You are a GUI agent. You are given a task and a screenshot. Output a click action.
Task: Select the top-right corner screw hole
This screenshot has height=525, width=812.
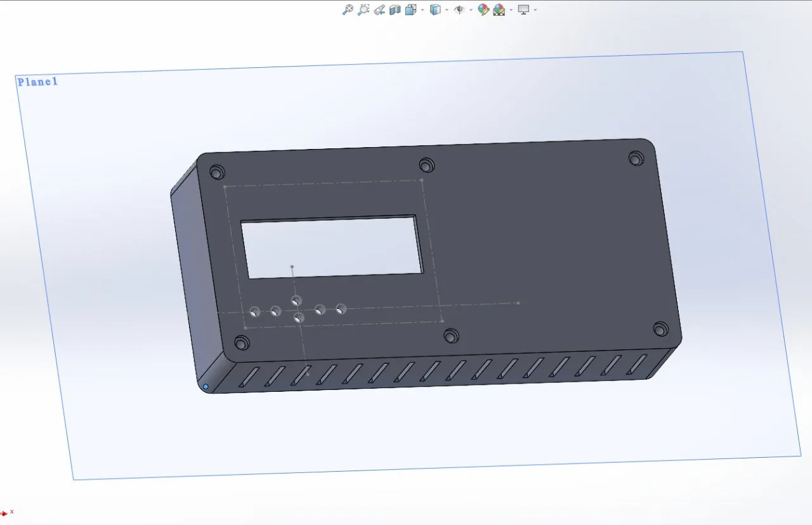(636, 158)
